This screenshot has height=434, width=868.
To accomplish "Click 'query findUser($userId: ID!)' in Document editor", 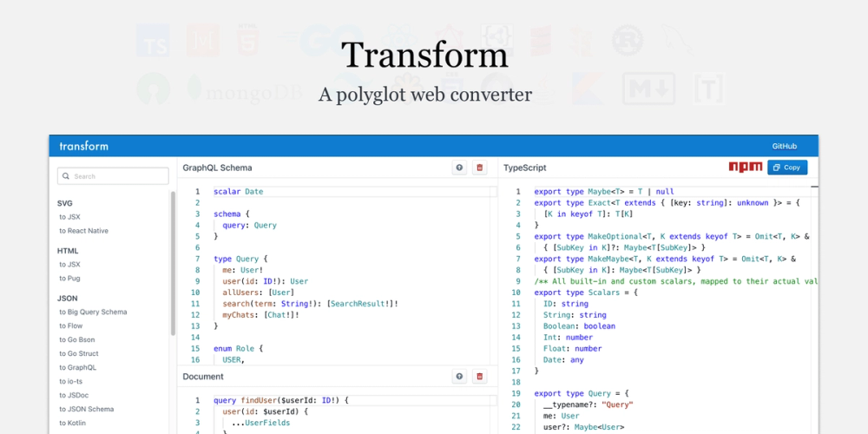I will tap(282, 400).
